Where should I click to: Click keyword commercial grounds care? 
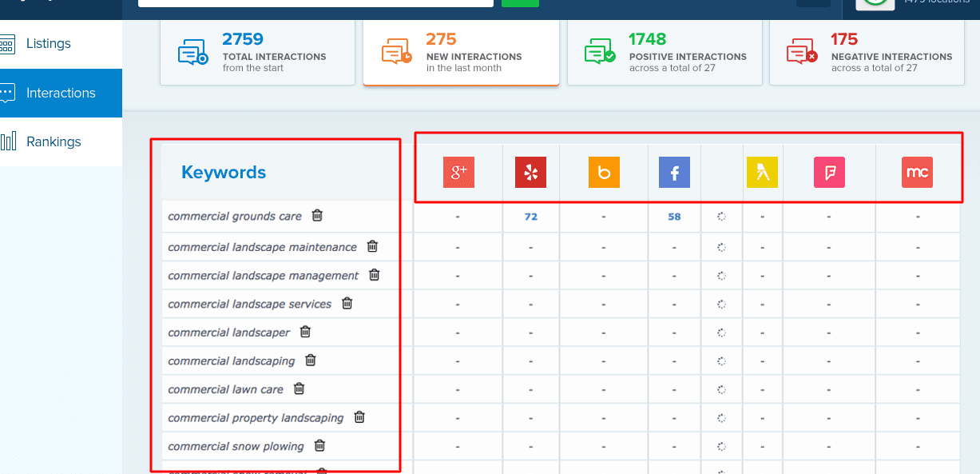(235, 216)
